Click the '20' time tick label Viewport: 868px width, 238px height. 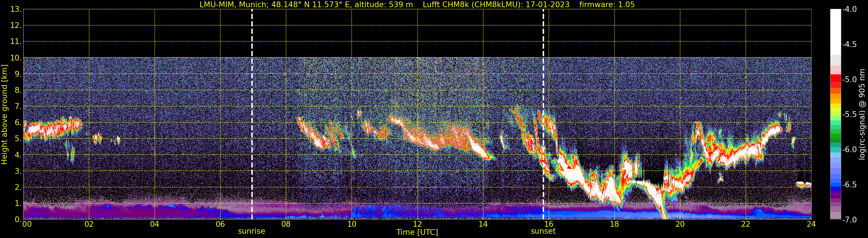[680, 224]
